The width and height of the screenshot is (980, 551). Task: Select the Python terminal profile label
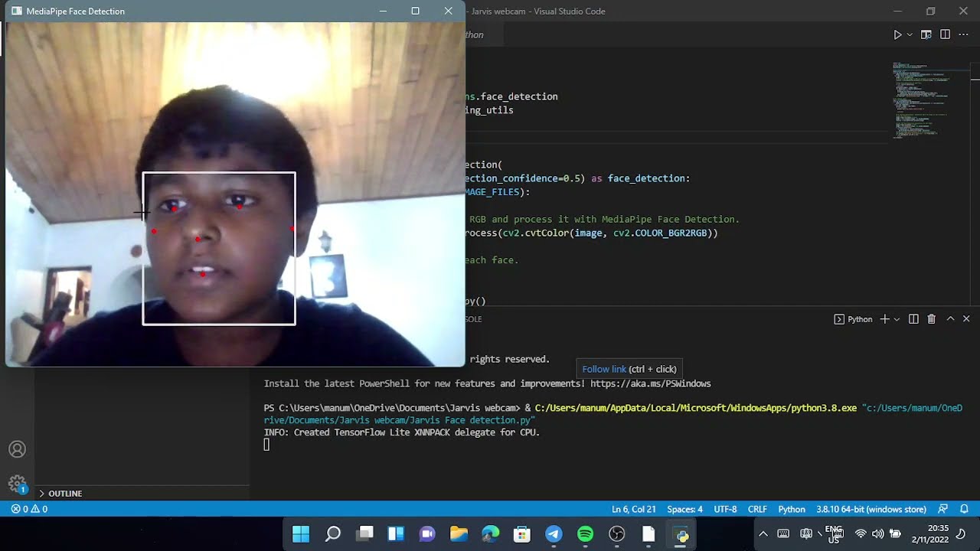tap(853, 319)
